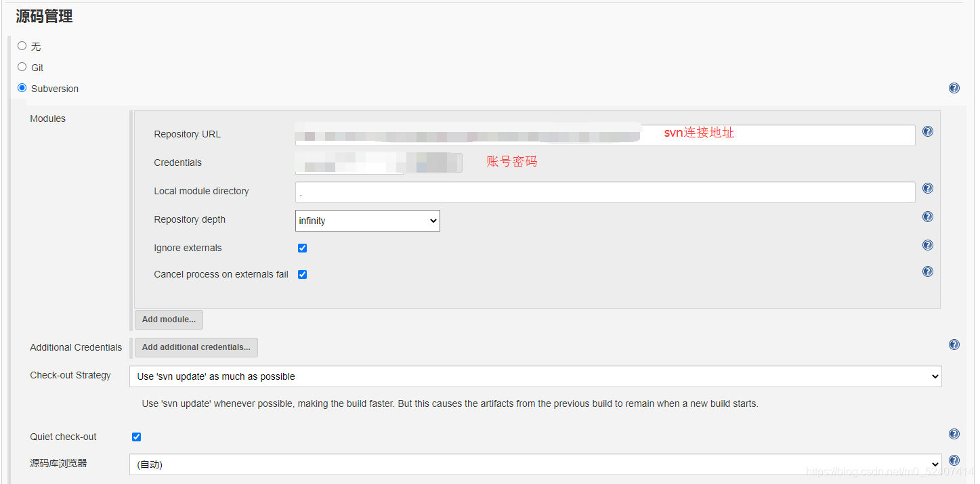The image size is (980, 484).
Task: Open help icon for Additional Credentials
Action: (954, 345)
